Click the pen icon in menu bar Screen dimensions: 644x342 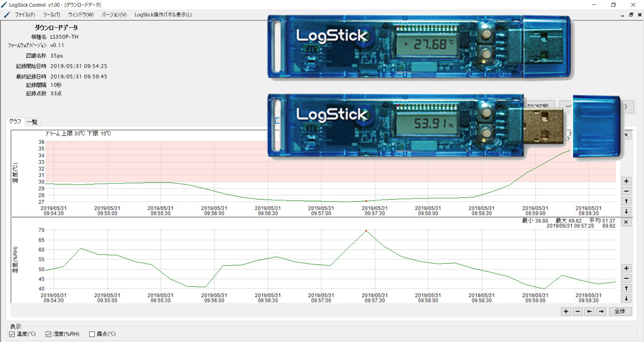click(x=7, y=15)
